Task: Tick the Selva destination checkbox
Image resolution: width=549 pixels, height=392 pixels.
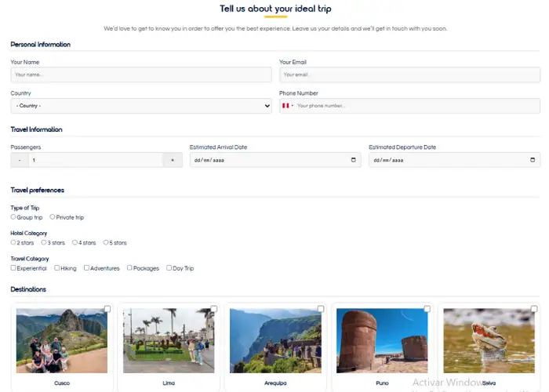Action: tap(534, 309)
